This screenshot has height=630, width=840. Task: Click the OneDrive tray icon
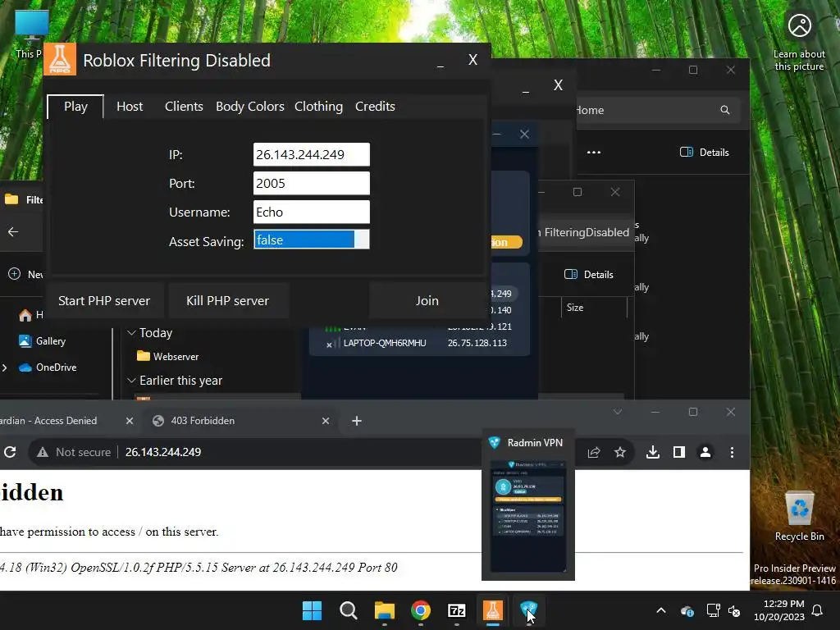(687, 610)
